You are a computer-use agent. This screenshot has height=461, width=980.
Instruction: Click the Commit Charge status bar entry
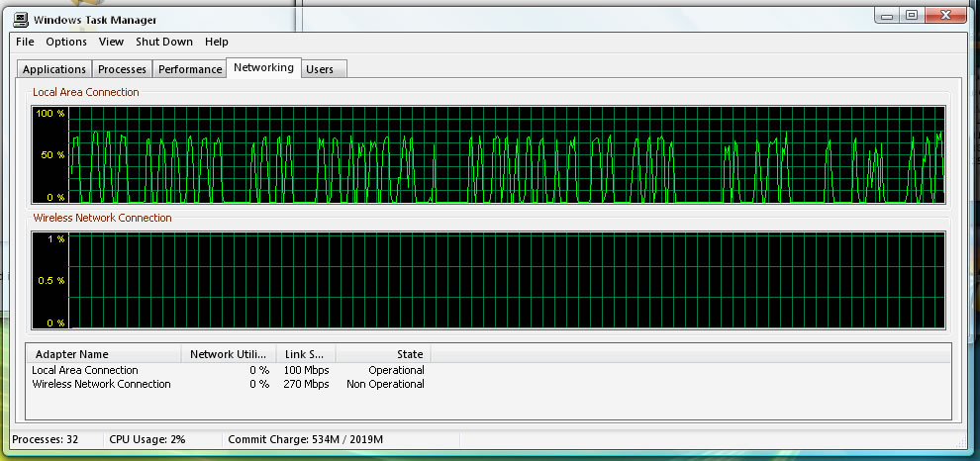pos(306,440)
